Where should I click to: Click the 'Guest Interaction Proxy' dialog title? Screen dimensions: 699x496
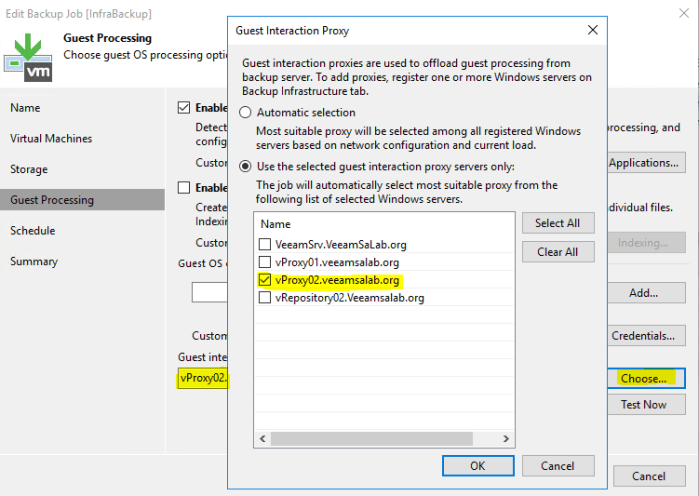(292, 31)
